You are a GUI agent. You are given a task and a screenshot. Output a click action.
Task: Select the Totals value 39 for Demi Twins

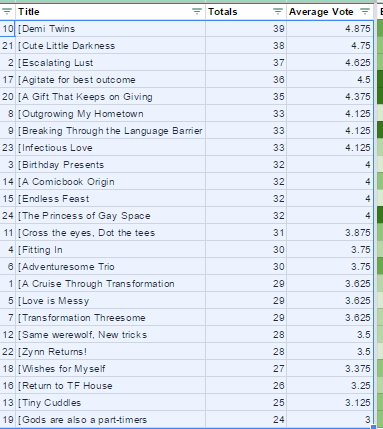246,29
